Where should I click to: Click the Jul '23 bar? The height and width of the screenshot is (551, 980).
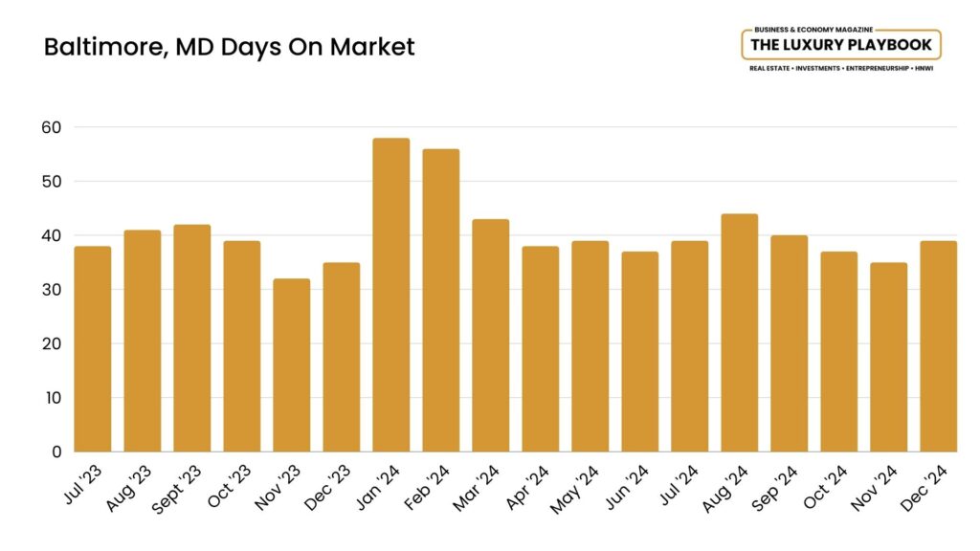click(93, 349)
